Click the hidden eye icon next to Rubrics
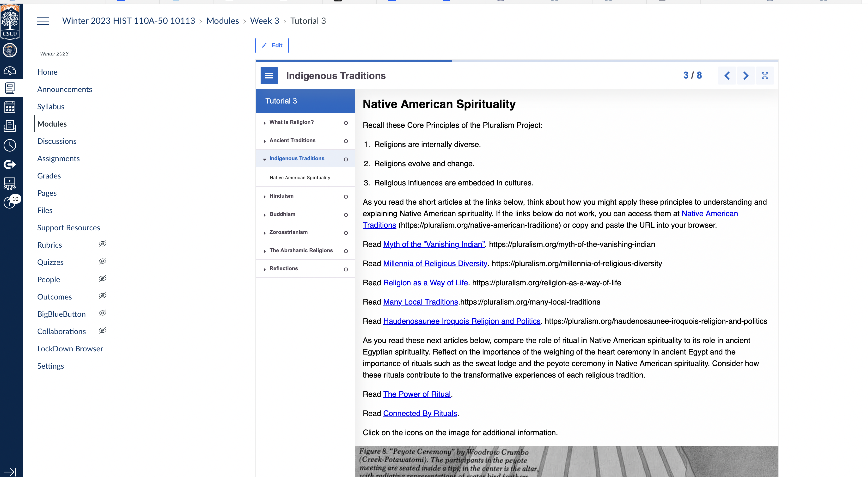The image size is (868, 477). tap(102, 244)
